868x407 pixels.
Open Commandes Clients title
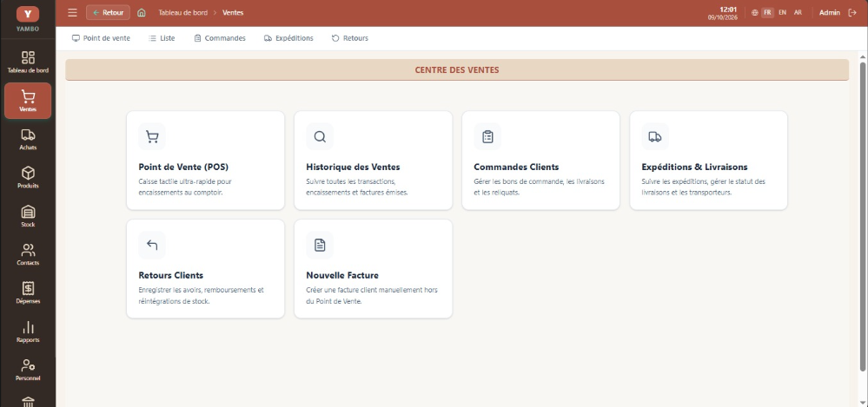point(516,167)
